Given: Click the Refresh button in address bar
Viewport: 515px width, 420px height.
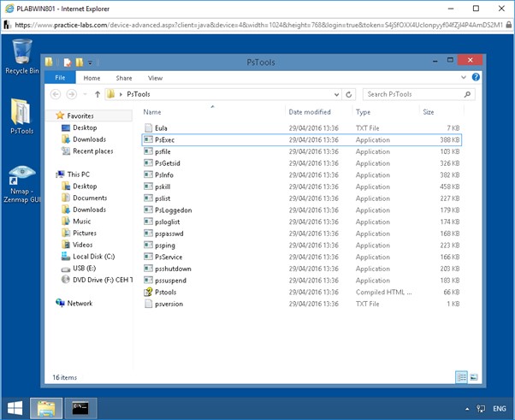Looking at the screenshot, I should tap(348, 95).
